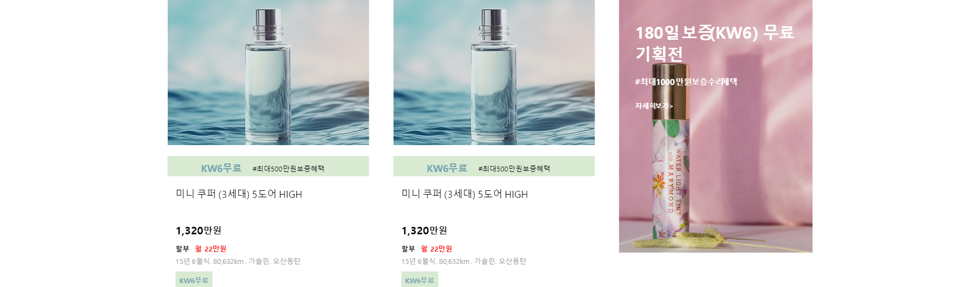Open middle listing title 미니 쿠퍼 (3세대) 5도어 HIGH
The image size is (980, 287).
tap(464, 194)
